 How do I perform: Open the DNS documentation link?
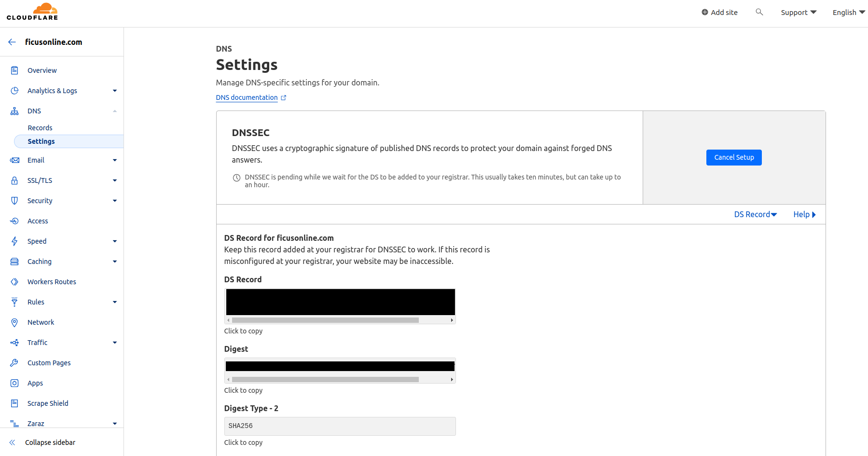(x=247, y=97)
